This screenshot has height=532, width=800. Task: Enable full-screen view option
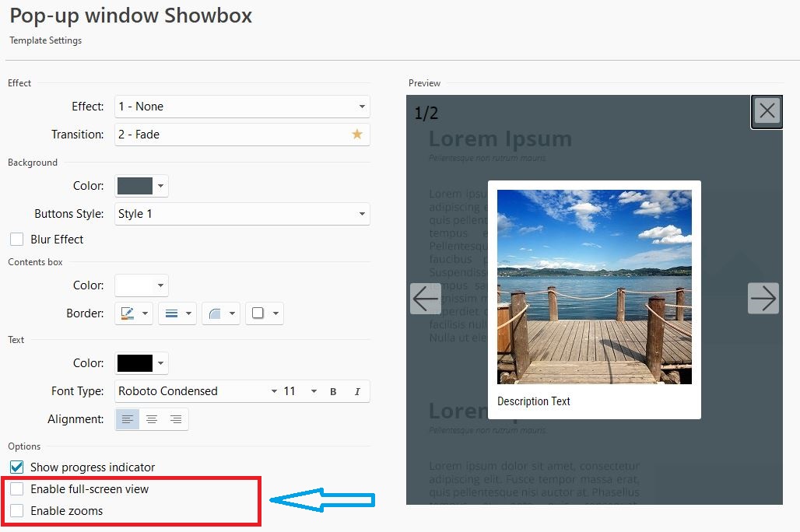point(16,489)
